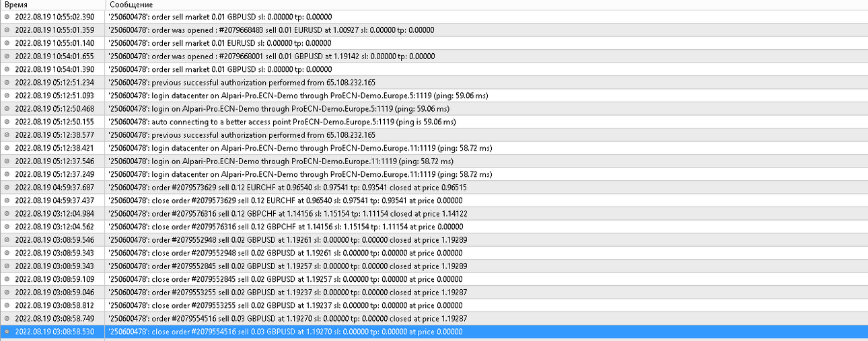The width and height of the screenshot is (868, 341).
Task: Click the Сообщение column header
Action: tap(486, 5)
